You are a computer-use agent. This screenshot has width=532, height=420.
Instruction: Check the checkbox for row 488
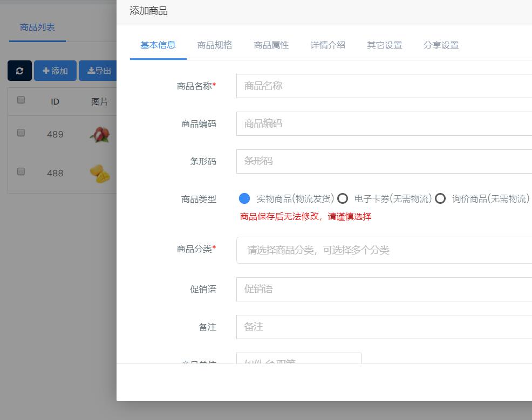click(21, 171)
